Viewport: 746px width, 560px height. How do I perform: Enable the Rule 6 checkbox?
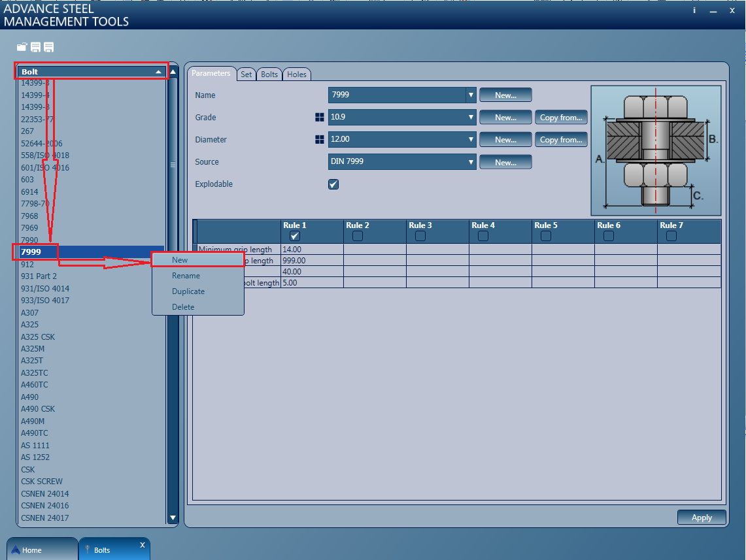[609, 236]
